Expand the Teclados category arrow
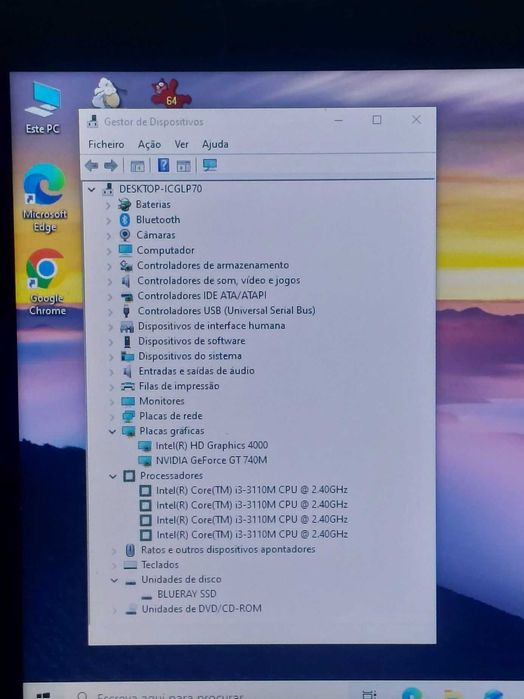Viewport: 524px width, 699px height. tap(115, 565)
